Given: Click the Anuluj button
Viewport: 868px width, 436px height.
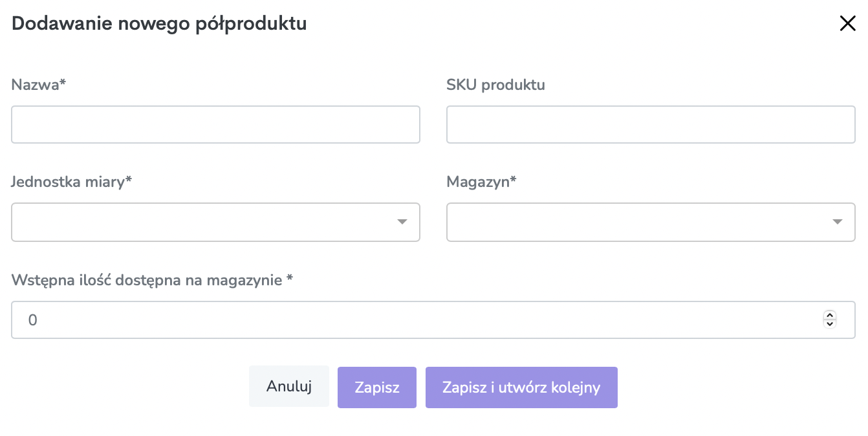Looking at the screenshot, I should tap(289, 387).
